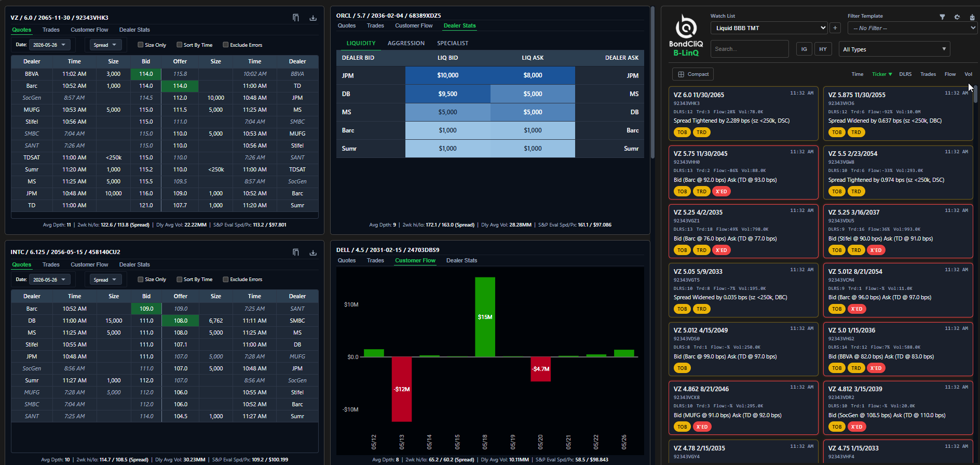Toggle the HY filter button
This screenshot has width=980, height=465.
coord(823,49)
